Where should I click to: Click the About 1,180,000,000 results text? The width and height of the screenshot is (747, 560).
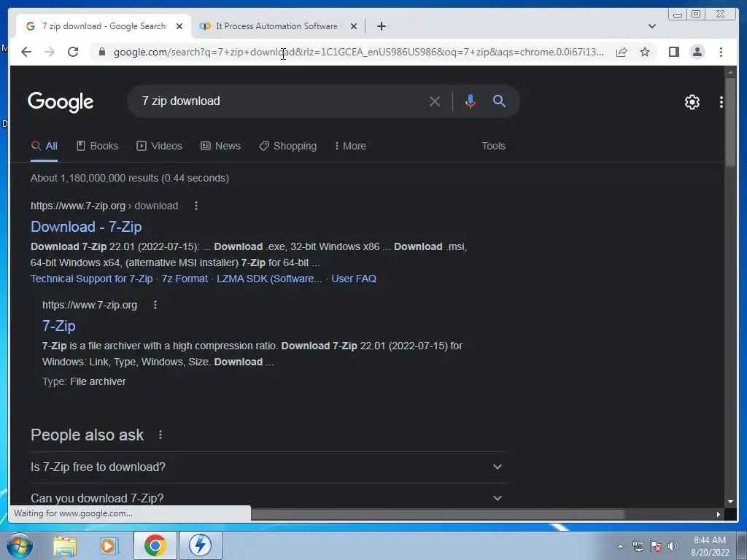click(130, 178)
